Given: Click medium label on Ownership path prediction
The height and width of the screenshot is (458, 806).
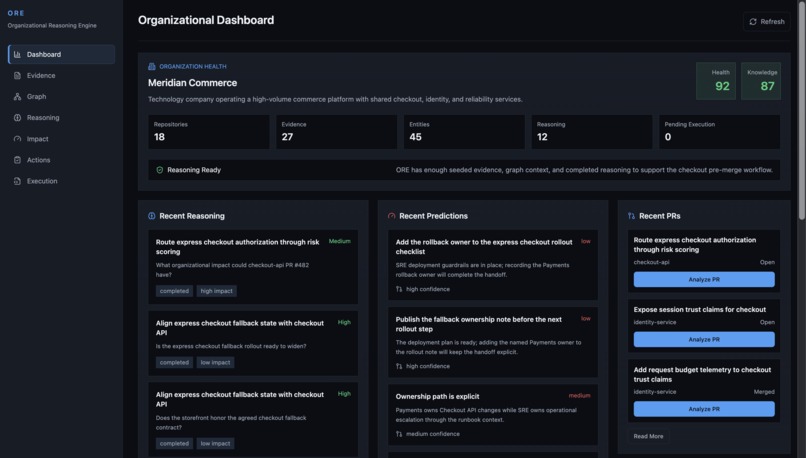Looking at the screenshot, I should (579, 395).
